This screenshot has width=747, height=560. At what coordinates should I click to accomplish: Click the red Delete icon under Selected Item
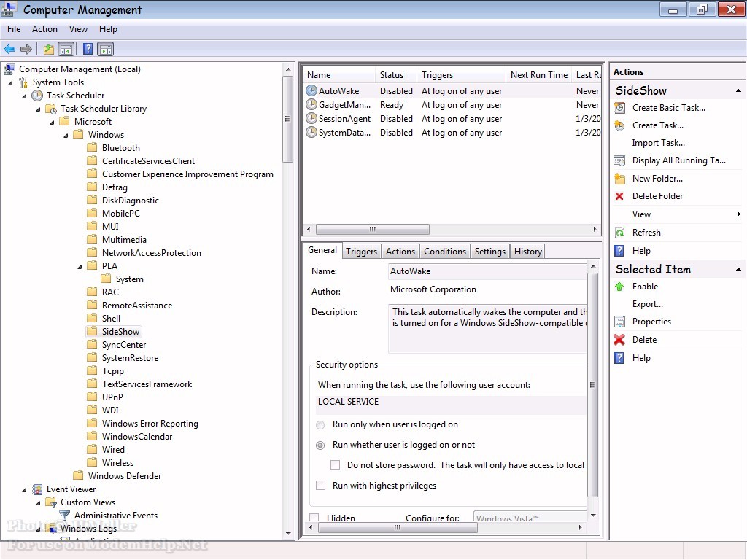tap(619, 340)
